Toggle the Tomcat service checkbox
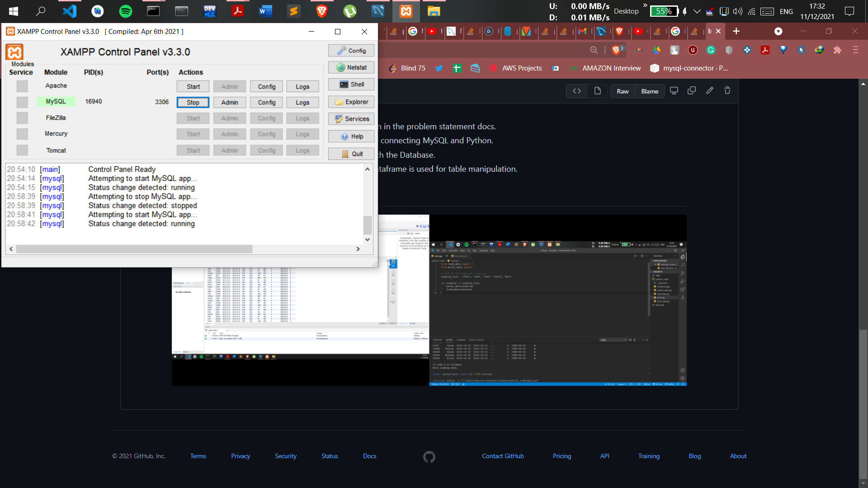The image size is (868, 488). coord(22,150)
